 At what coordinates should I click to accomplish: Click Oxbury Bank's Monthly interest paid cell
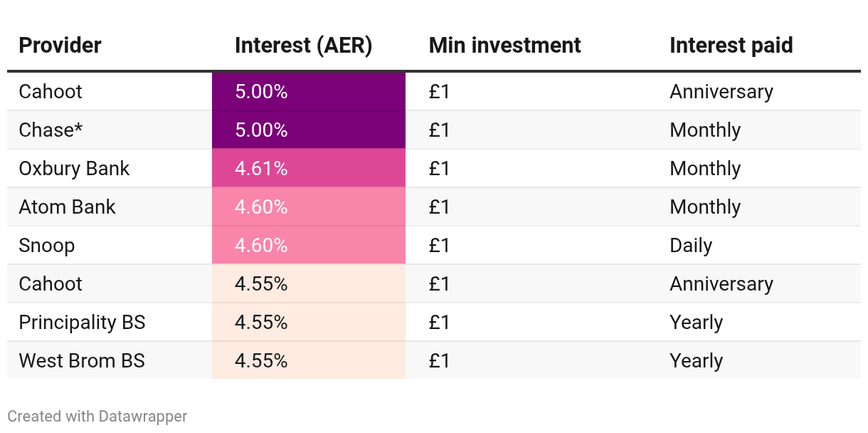(x=704, y=169)
